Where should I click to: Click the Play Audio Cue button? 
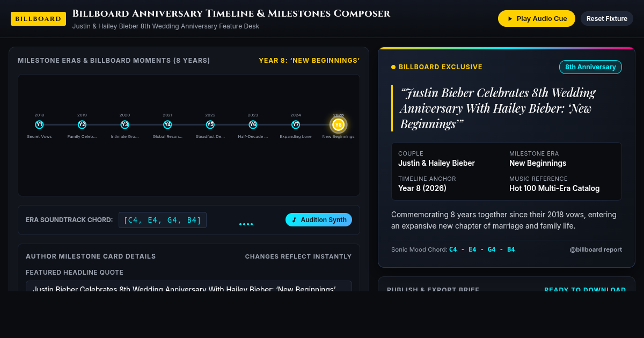tap(537, 18)
